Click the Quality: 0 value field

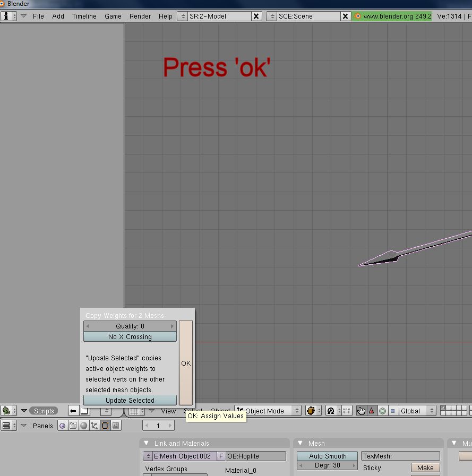(x=130, y=326)
